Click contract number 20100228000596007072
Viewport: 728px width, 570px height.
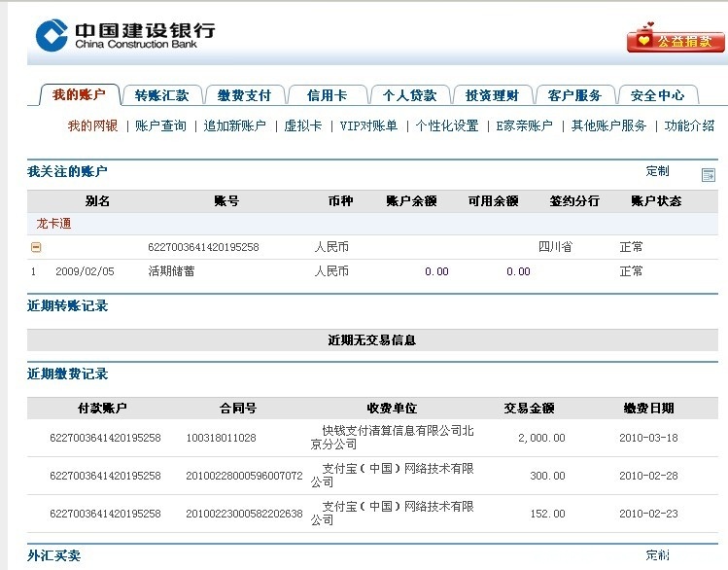244,477
